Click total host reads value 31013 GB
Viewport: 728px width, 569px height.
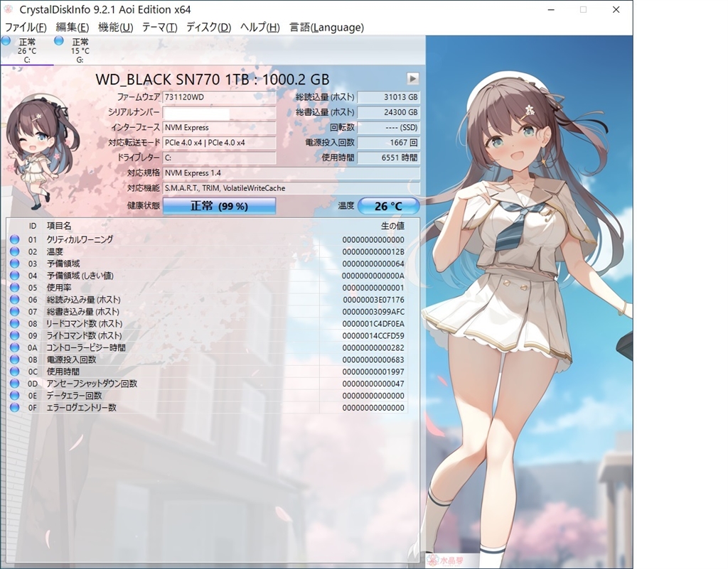[x=389, y=97]
